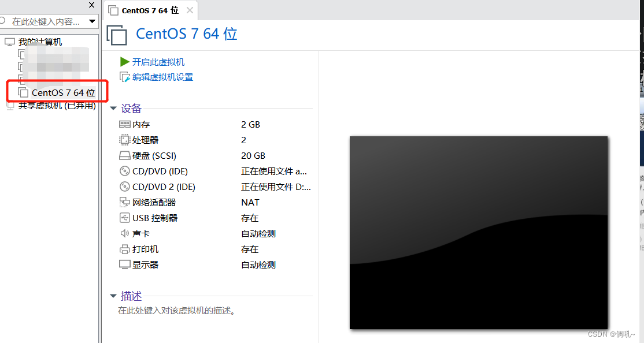Click the USB 控制器 controller icon
644x343 pixels.
pos(125,217)
